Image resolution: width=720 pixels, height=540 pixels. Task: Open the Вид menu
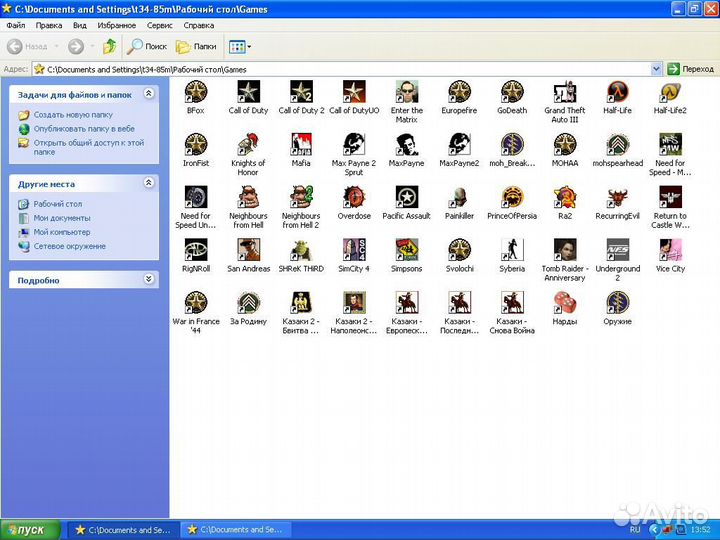[x=79, y=25]
